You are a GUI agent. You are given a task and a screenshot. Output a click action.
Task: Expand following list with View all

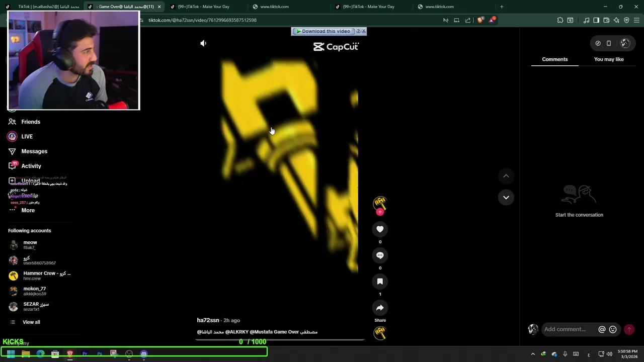31,322
